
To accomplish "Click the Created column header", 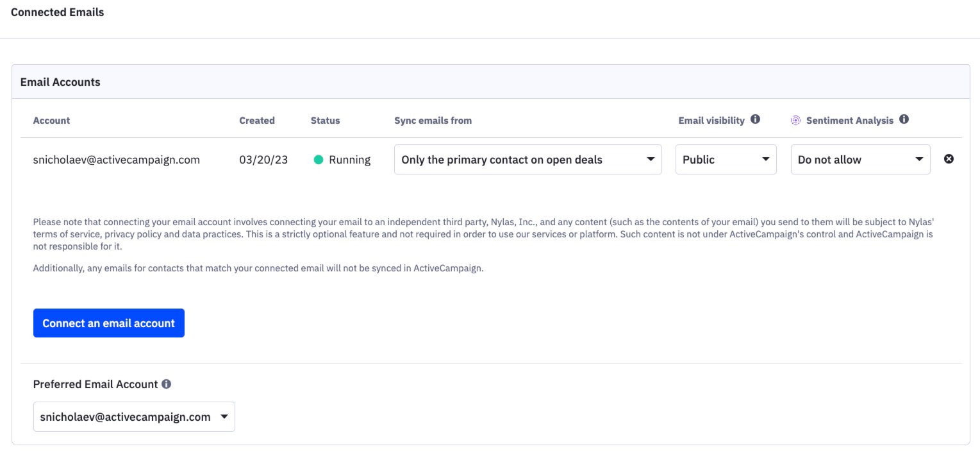I will (x=256, y=120).
